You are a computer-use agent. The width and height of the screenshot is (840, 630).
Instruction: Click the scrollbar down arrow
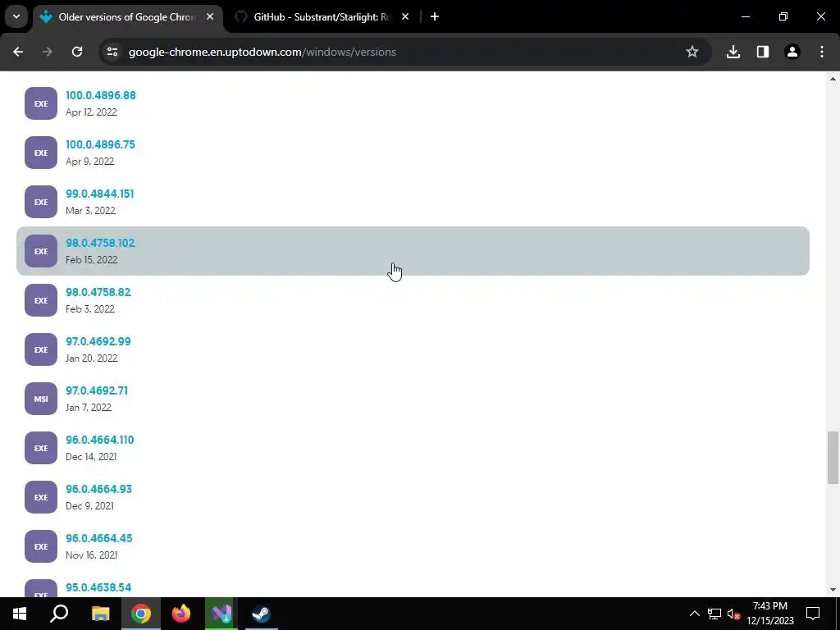pos(833,591)
